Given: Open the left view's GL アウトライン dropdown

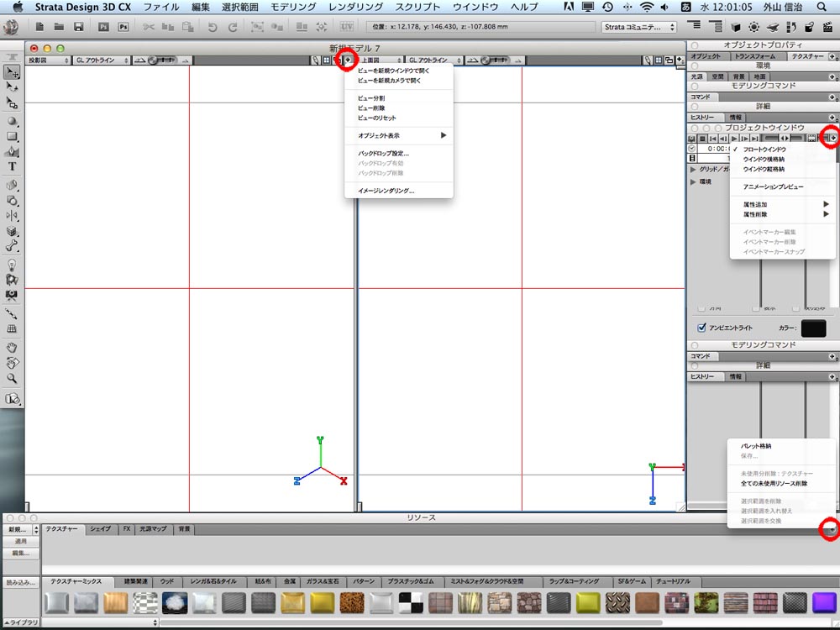Looking at the screenshot, I should tap(102, 60).
